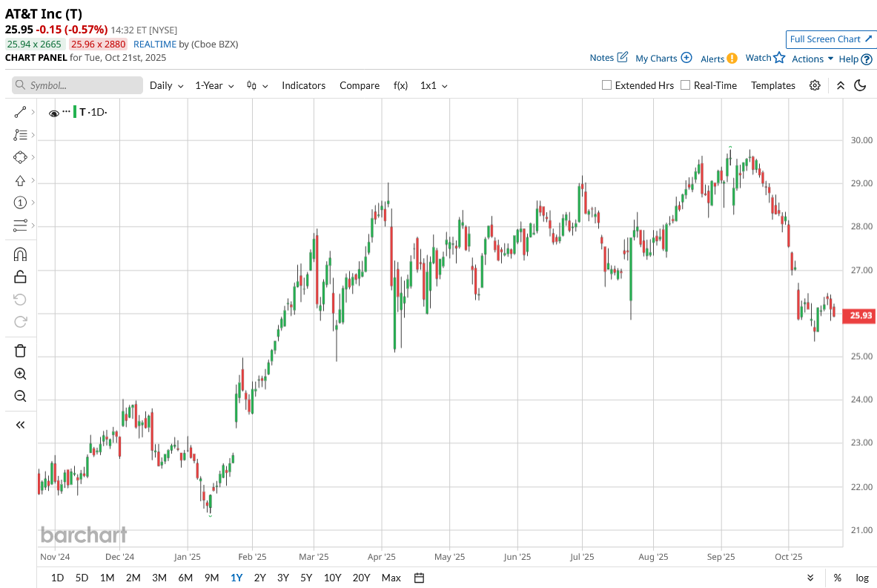Expand the Fibonacci tool submenu arrow

pyautogui.click(x=33, y=135)
